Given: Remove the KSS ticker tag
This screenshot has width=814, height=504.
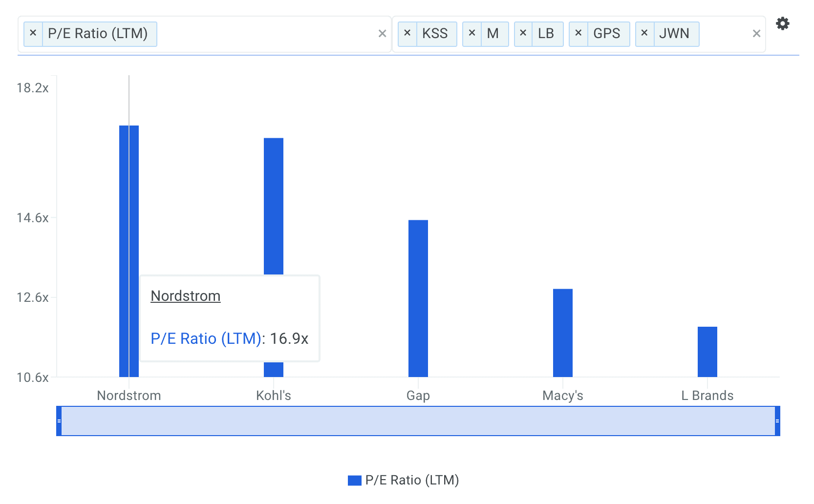Looking at the screenshot, I should pos(407,33).
